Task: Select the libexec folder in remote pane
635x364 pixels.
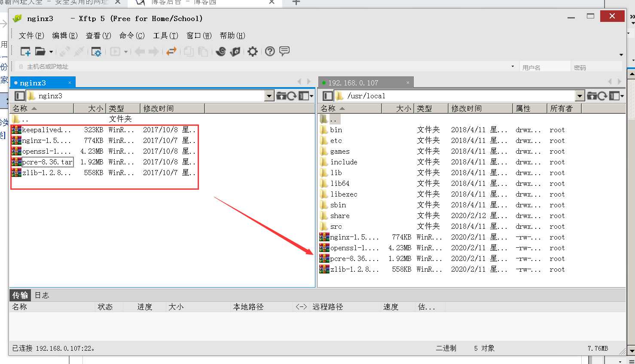Action: tap(339, 194)
